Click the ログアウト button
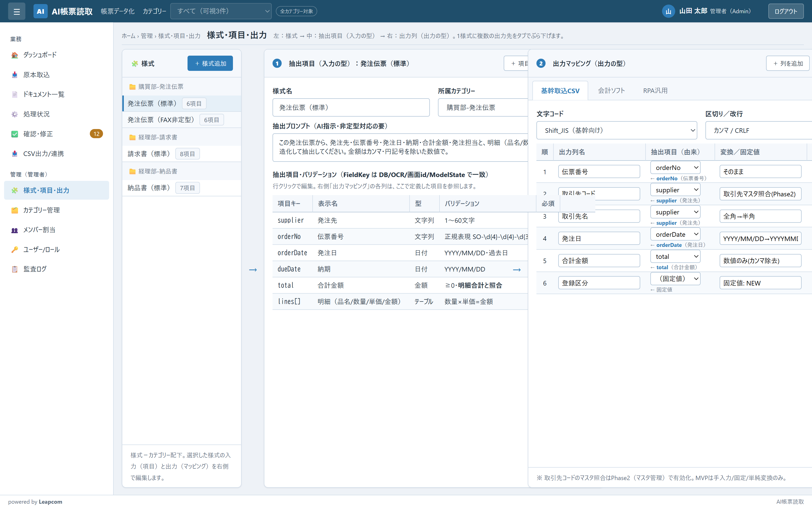Viewport: 812px width, 508px height. coord(786,11)
